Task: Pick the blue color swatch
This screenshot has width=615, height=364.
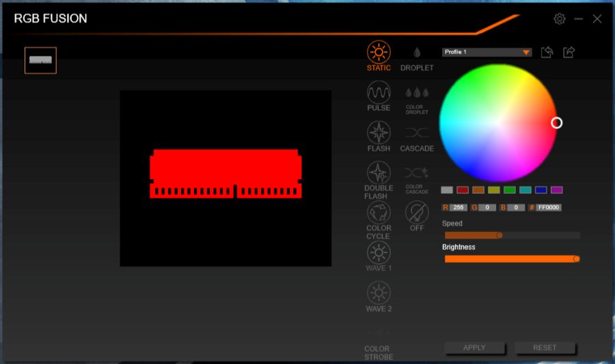Action: click(x=541, y=190)
